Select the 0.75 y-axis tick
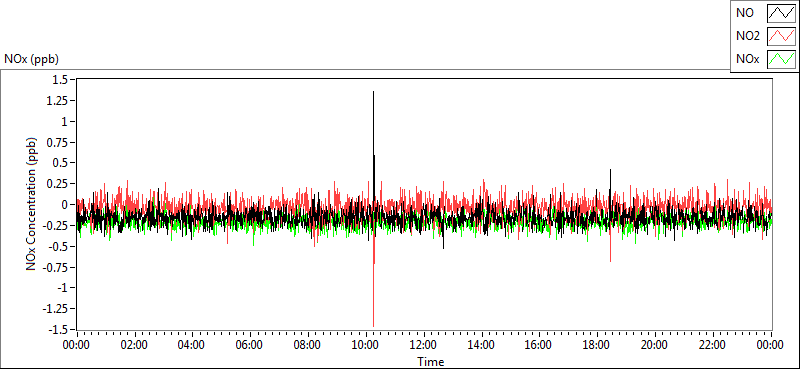This screenshot has height=369, width=800. (58, 142)
